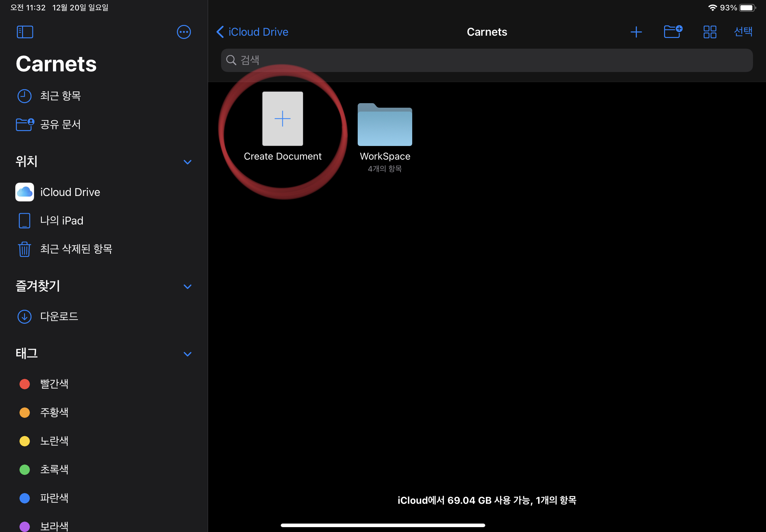This screenshot has width=766, height=532.
Task: Open 최근 삭제된 항목 trash
Action: (76, 249)
